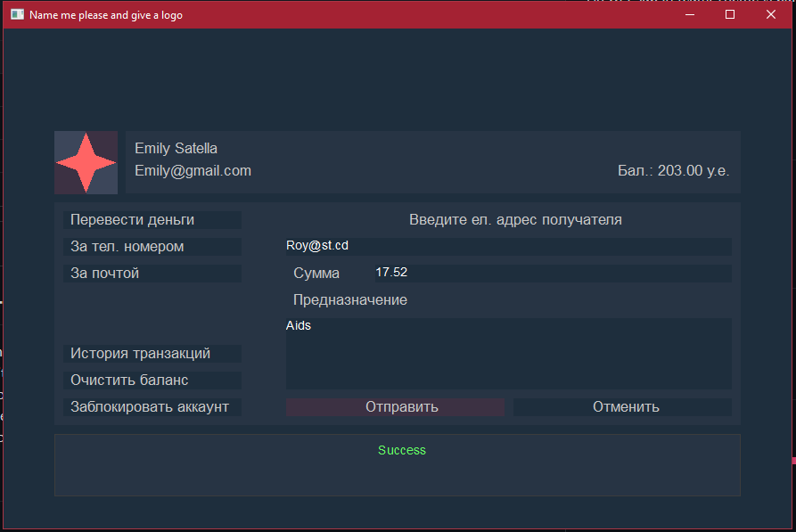Click Очистить баланс

152,380
